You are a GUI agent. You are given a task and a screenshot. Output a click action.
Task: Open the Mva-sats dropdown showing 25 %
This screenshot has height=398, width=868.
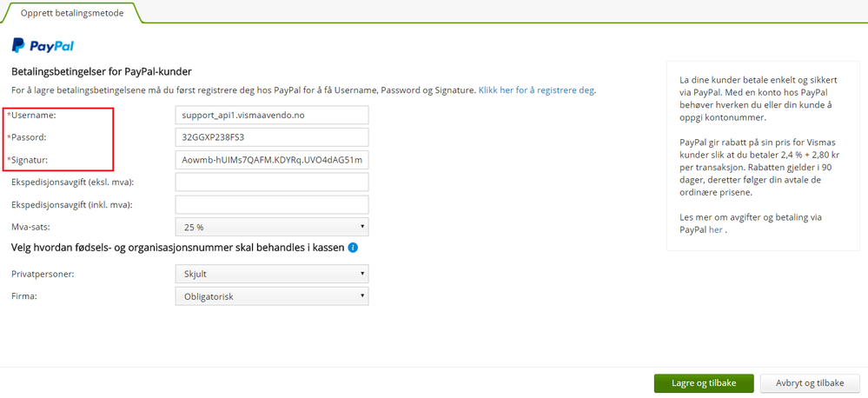click(271, 227)
